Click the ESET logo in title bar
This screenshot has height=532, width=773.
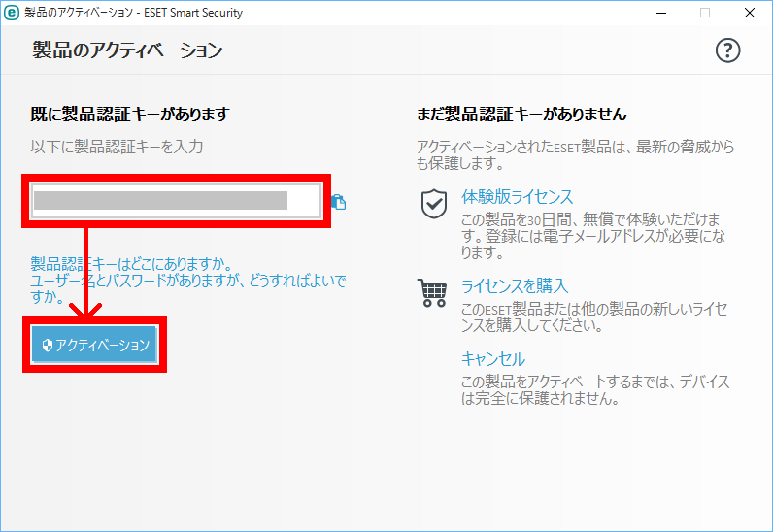(12, 13)
